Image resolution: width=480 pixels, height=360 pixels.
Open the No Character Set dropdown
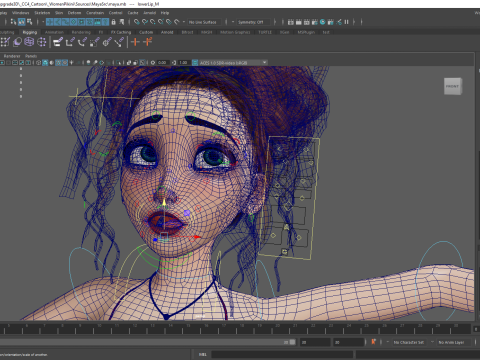409,342
